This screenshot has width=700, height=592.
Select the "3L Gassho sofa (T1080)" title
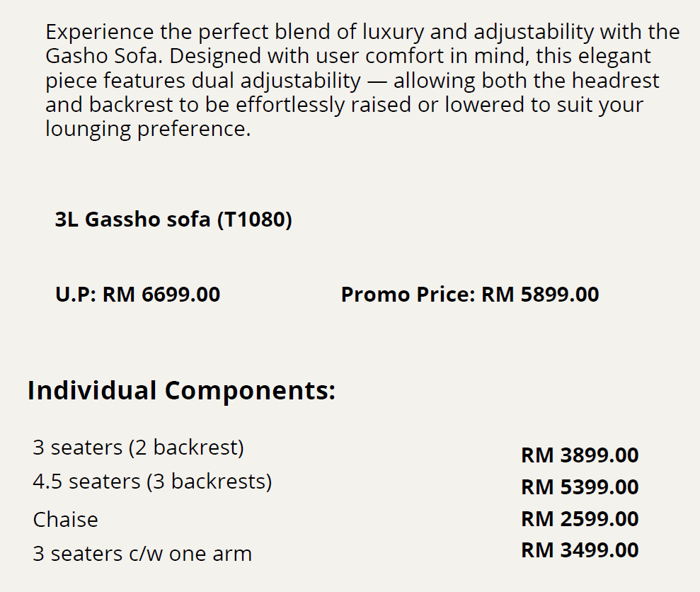(x=173, y=220)
